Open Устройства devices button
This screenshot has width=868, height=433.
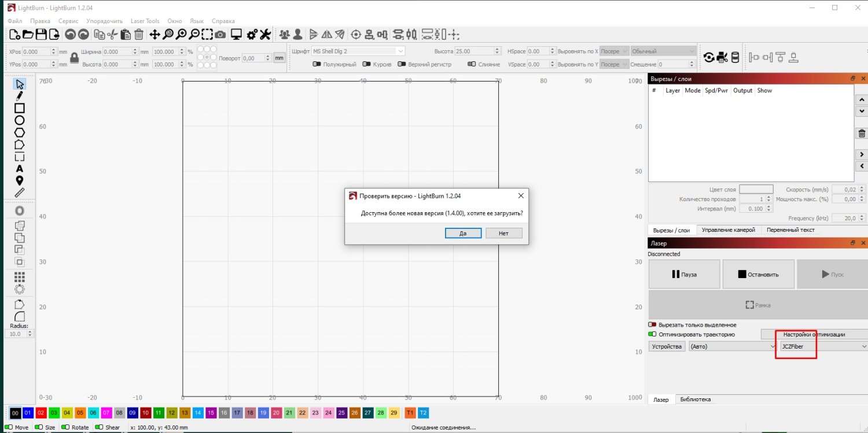pyautogui.click(x=667, y=346)
